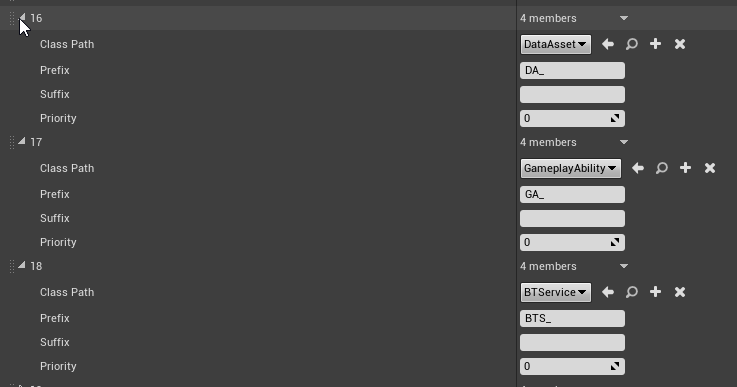Browse to DataAsset in Content Browser
The height and width of the screenshot is (387, 737).
coord(632,44)
